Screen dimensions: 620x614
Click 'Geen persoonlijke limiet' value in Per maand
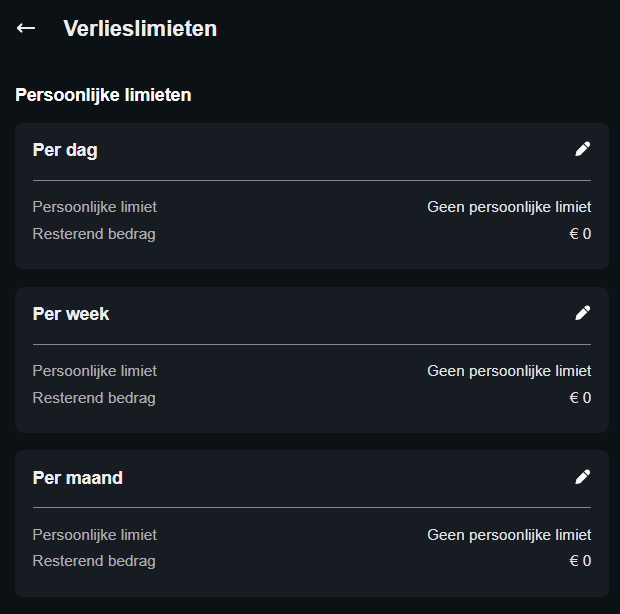point(509,535)
